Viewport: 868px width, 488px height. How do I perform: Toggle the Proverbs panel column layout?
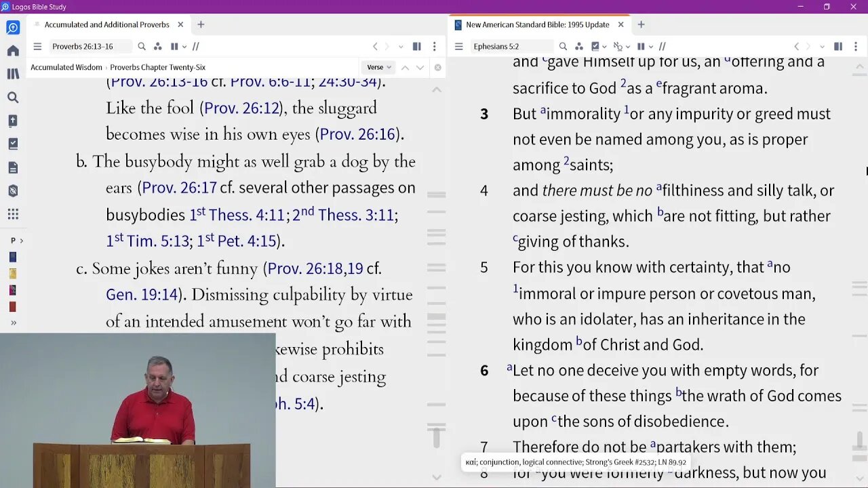[174, 47]
